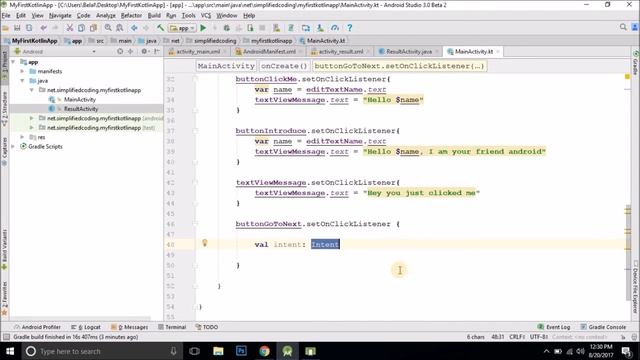Click the collapse all icon in Project panel
640x360 pixels.
pyautogui.click(x=131, y=51)
